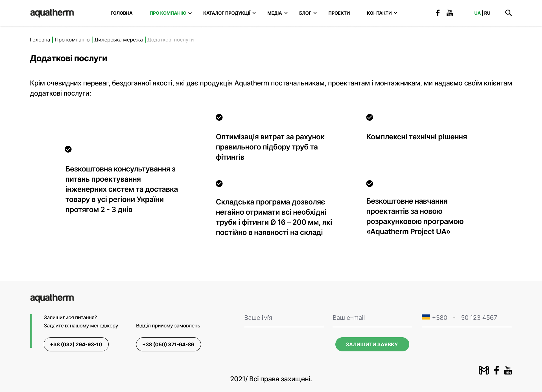This screenshot has width=542, height=392.
Task: Expand the Контакти dropdown menu
Action: point(382,13)
